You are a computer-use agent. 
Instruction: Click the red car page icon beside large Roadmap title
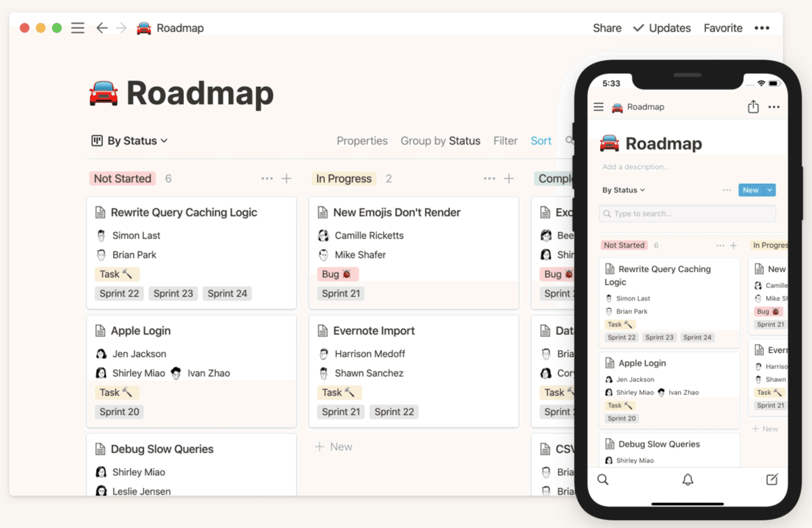tap(104, 93)
